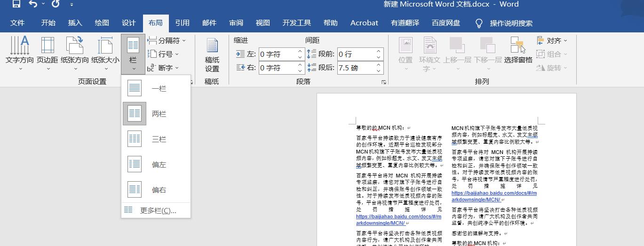Image resolution: width=644 pixels, height=246 pixels.
Task: Open the 文字方向 text direction tool
Action: [20, 53]
